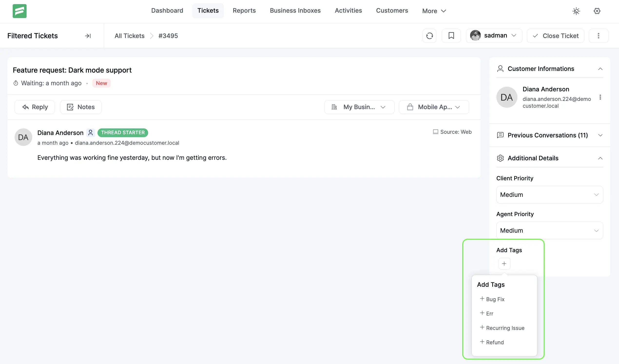Collapse the Customer Informations section
The image size is (619, 364).
600,69
